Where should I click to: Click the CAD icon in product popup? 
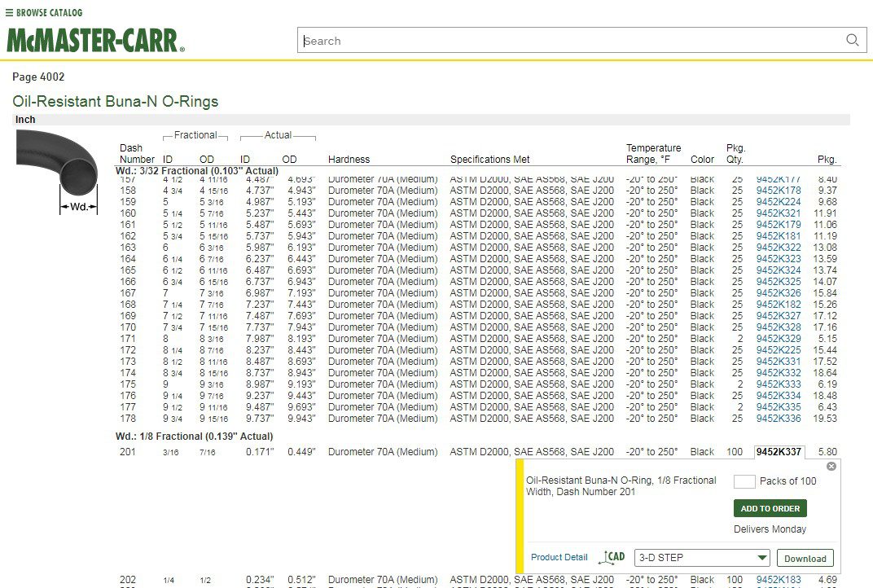click(612, 557)
